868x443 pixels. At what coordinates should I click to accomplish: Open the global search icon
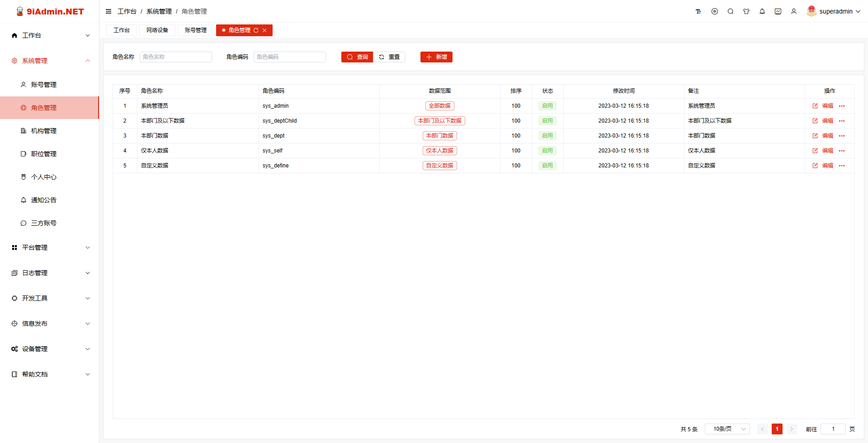pos(731,11)
